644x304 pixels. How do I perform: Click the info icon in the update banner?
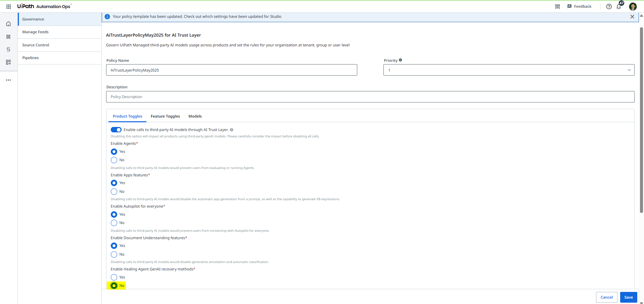107,16
